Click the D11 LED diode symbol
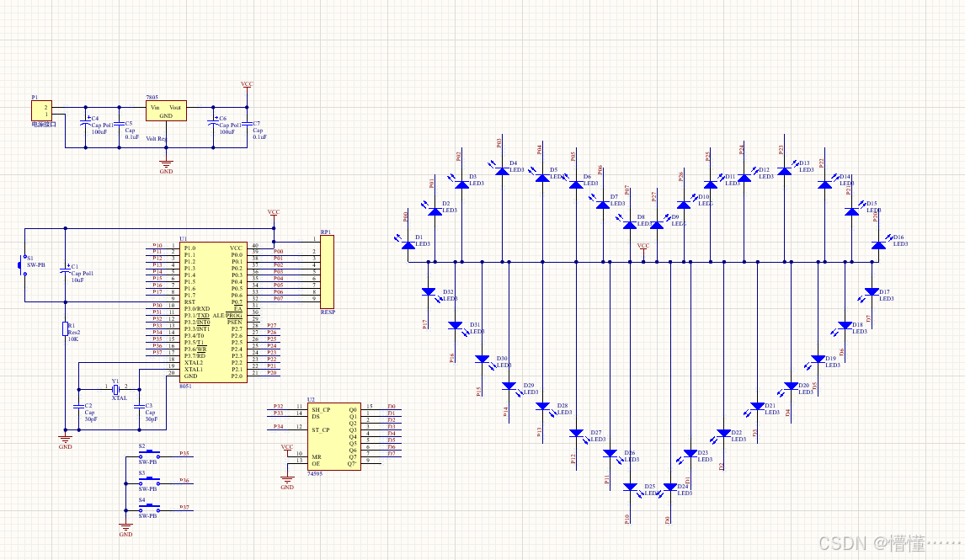This screenshot has height=560, width=965. (710, 183)
